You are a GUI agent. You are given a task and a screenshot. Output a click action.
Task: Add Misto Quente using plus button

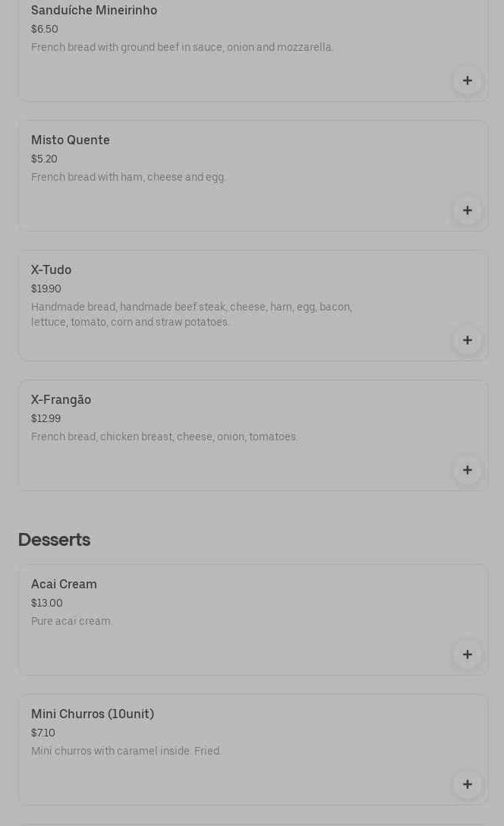click(x=467, y=210)
